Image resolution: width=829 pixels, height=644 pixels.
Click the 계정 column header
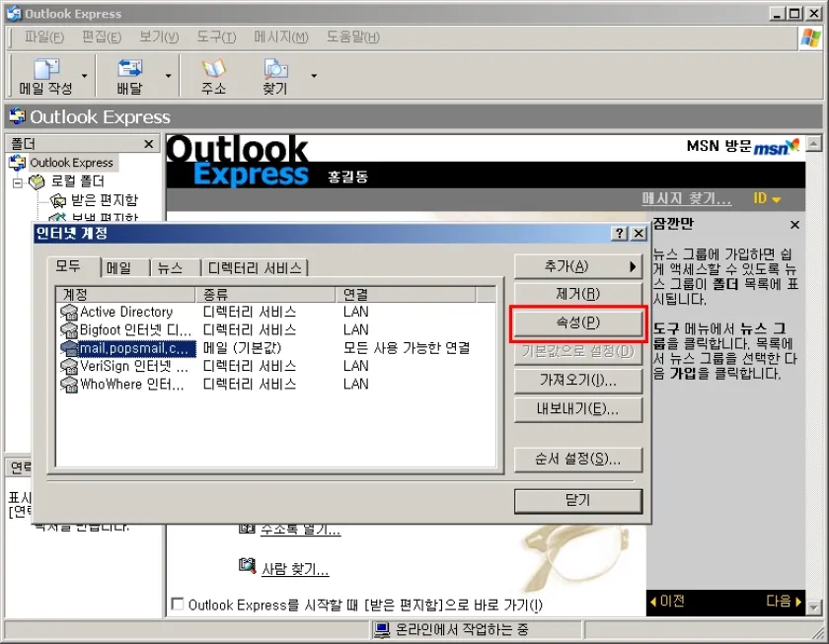[126, 294]
